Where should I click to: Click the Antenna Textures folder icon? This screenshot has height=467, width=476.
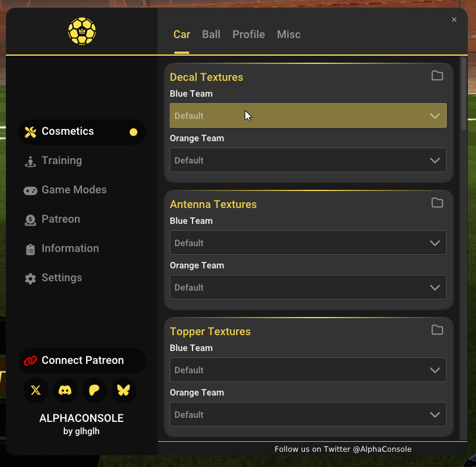tap(437, 203)
